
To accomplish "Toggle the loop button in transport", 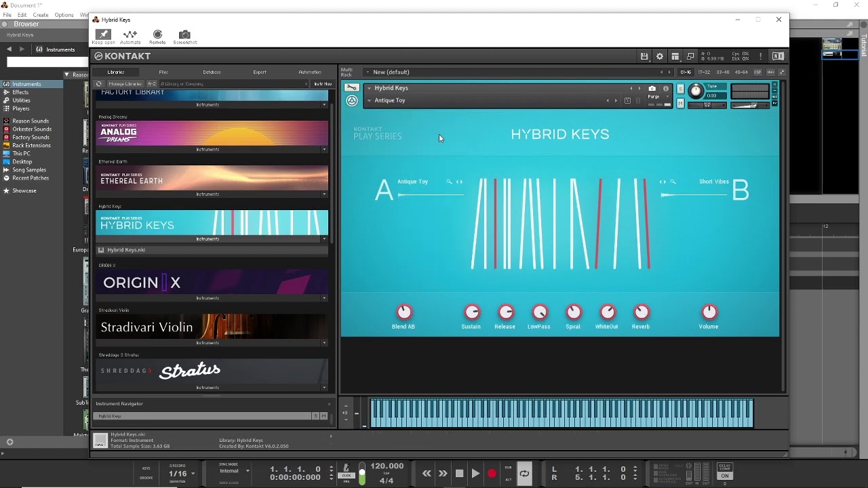I will point(524,474).
